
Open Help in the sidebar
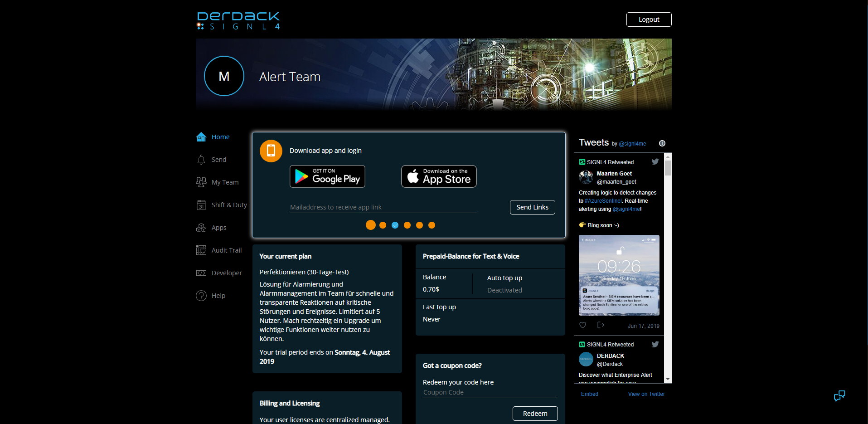[x=218, y=296]
